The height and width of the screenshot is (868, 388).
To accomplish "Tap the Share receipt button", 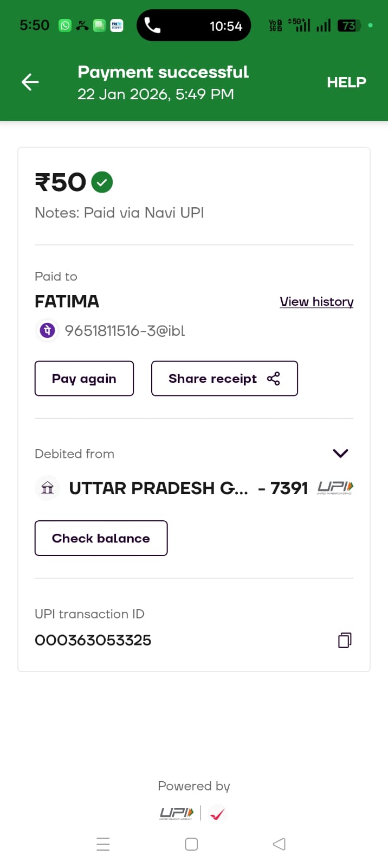I will (224, 379).
